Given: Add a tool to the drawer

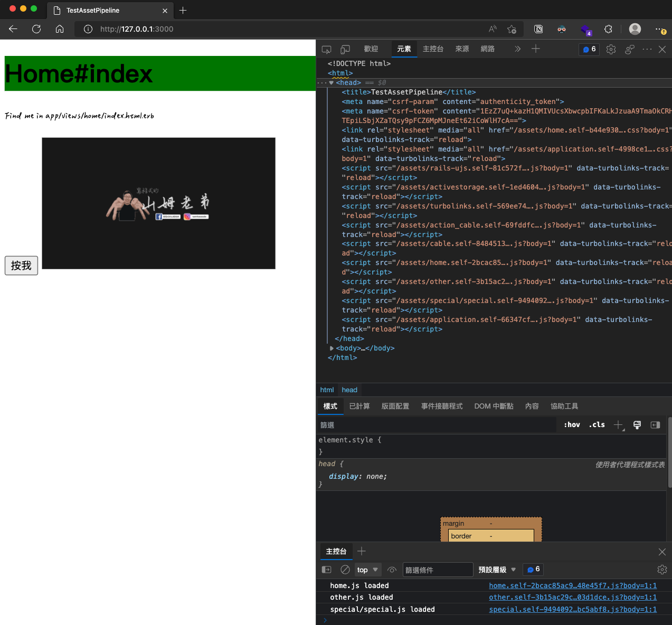Looking at the screenshot, I should (x=362, y=551).
